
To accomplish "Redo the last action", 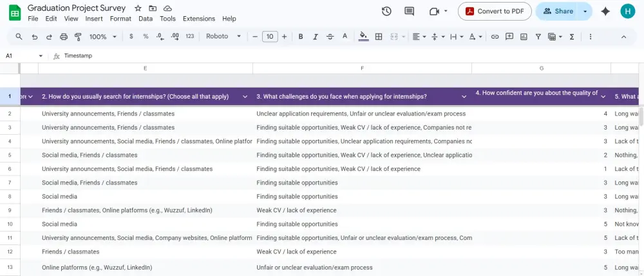I will click(49, 37).
